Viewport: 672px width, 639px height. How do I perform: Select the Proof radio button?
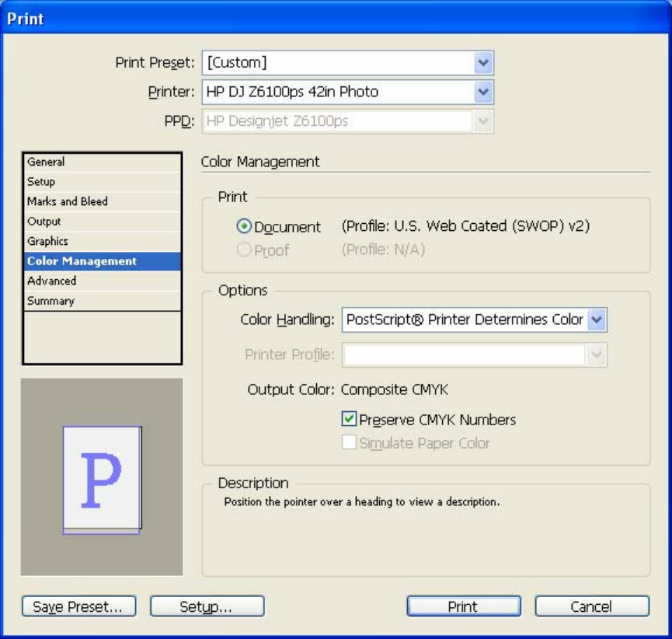point(244,250)
